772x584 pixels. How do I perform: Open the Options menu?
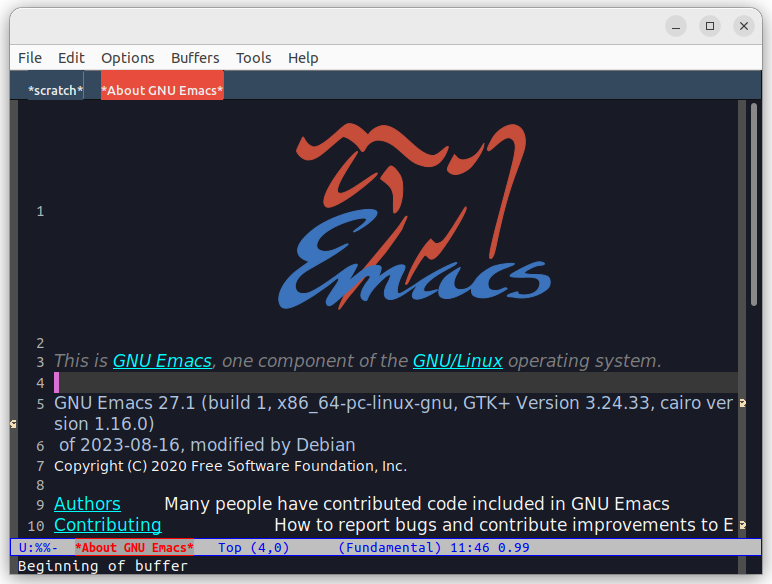[x=128, y=58]
